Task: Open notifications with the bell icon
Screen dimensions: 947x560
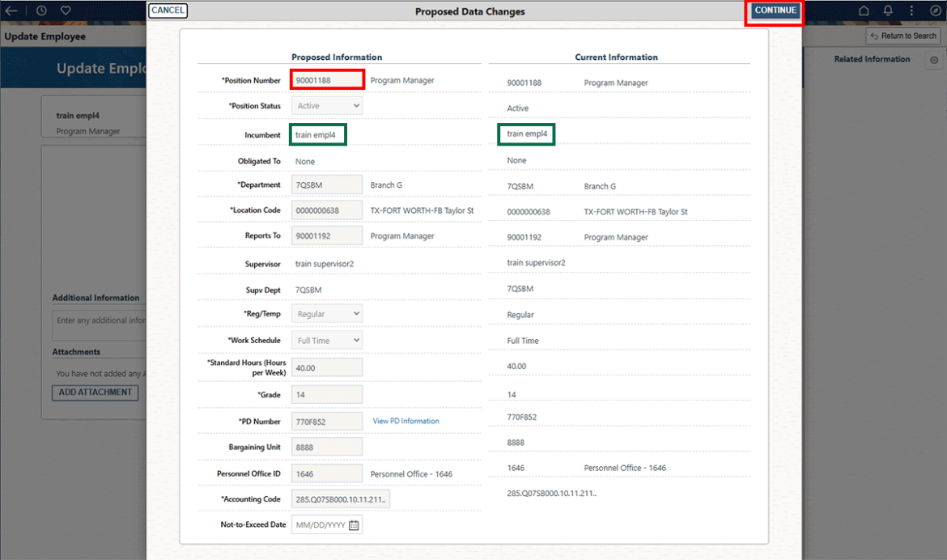Action: click(886, 11)
